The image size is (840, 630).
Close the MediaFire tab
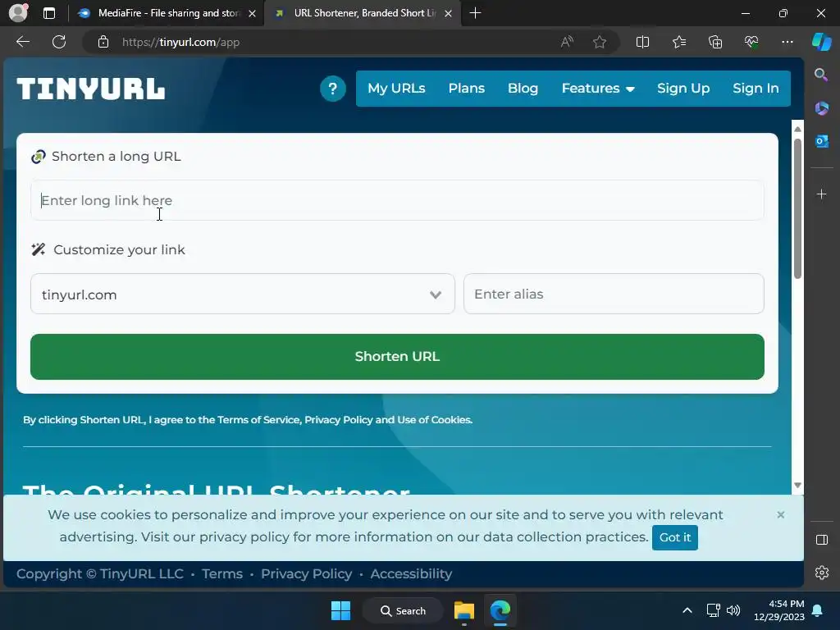coord(252,13)
